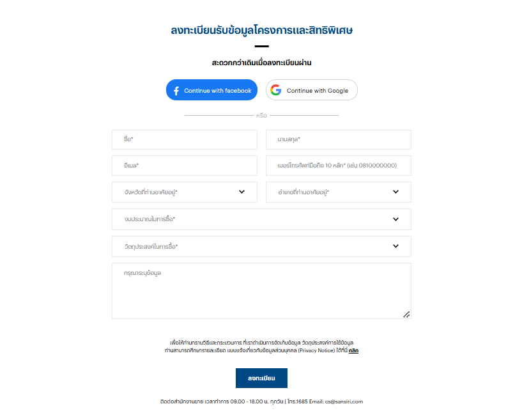The width and height of the screenshot is (522, 420).
Task: Click the blue ลงทะเบียน submit button
Action: (x=261, y=378)
